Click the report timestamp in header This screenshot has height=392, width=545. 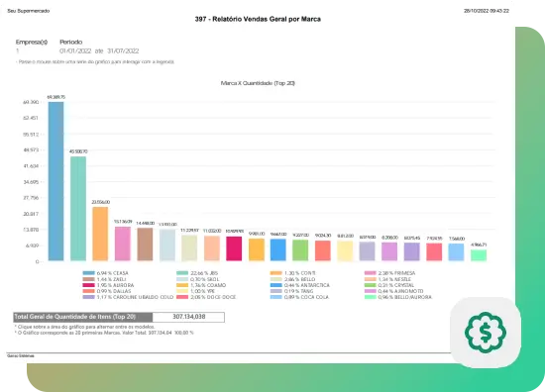click(x=487, y=11)
